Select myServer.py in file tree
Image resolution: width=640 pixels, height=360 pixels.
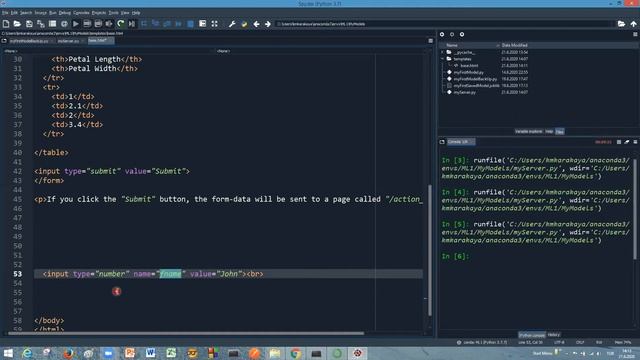click(x=464, y=92)
